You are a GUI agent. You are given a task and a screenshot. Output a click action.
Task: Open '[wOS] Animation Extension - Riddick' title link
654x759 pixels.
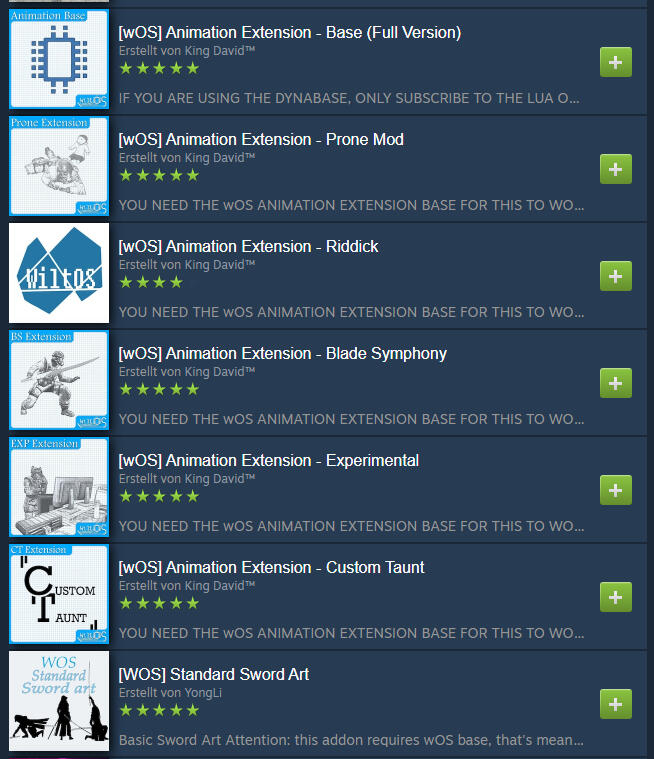248,247
